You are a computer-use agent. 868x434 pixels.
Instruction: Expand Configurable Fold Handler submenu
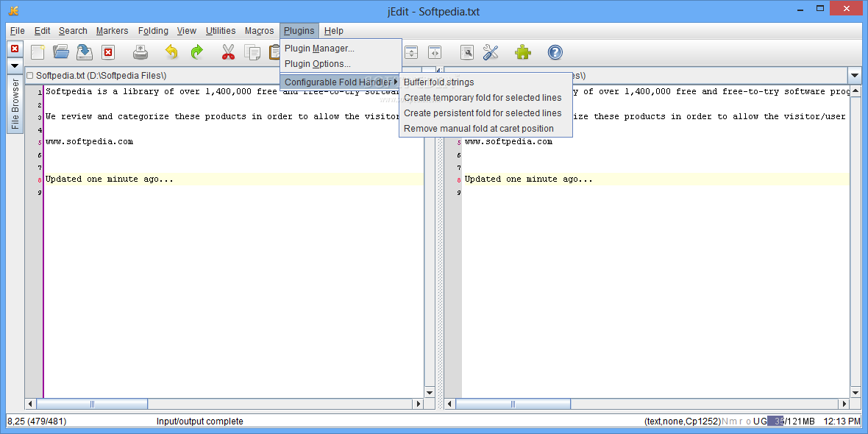(341, 82)
